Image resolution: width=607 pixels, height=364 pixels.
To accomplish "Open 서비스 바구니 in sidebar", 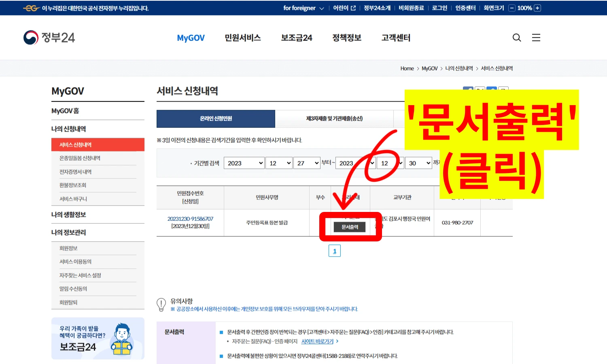I will (x=73, y=199).
